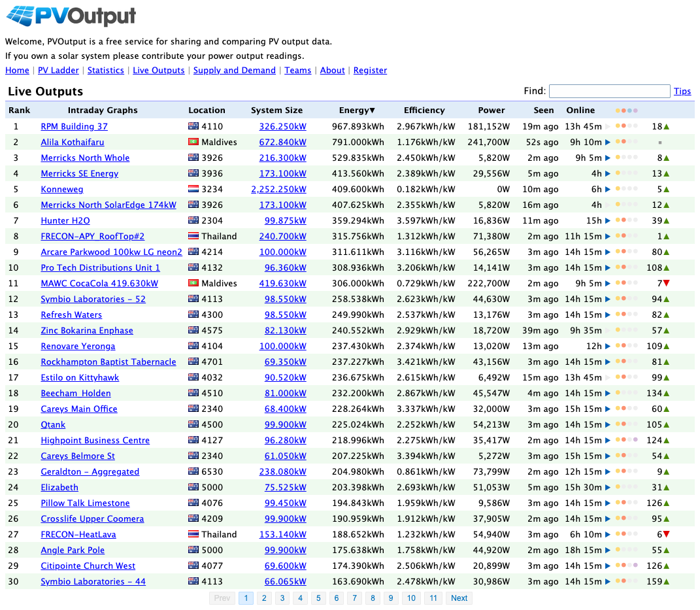Image resolution: width=700 pixels, height=610 pixels.
Task: Click the Australian flag beside RPM Building 37
Action: click(193, 126)
